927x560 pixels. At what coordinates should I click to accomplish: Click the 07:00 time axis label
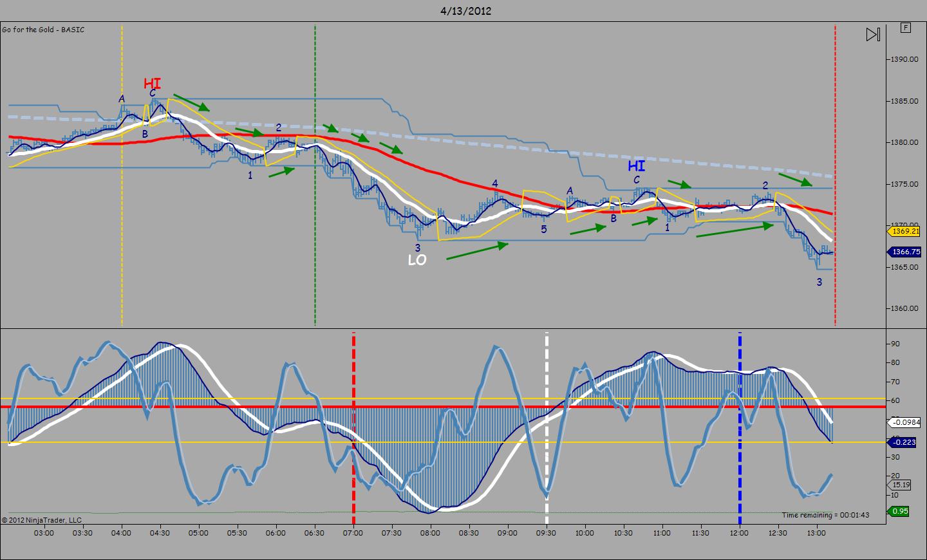pos(353,533)
